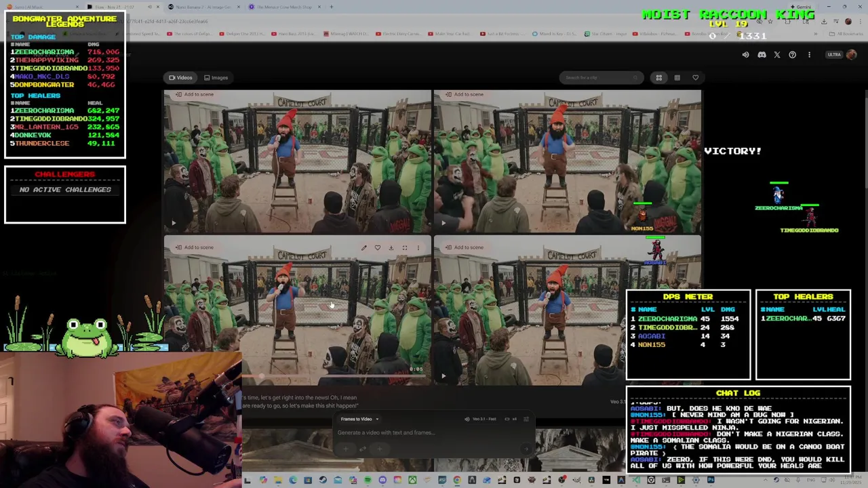Click the Veo 3.1 Fast model selector
868x488 pixels.
481,419
